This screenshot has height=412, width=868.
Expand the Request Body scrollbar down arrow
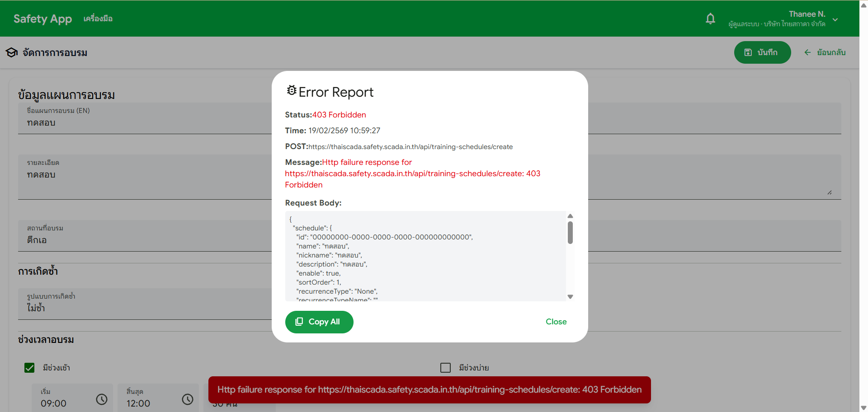click(570, 296)
